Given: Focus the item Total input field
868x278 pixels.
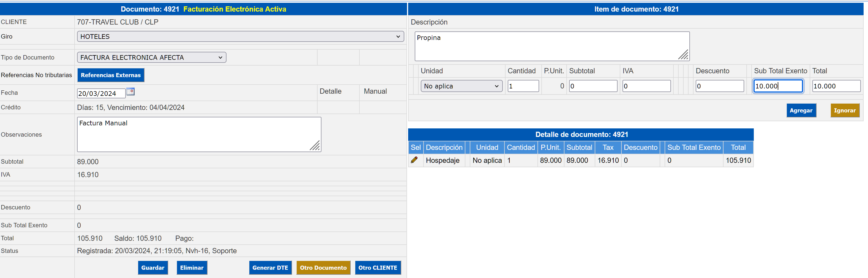Looking at the screenshot, I should 836,86.
